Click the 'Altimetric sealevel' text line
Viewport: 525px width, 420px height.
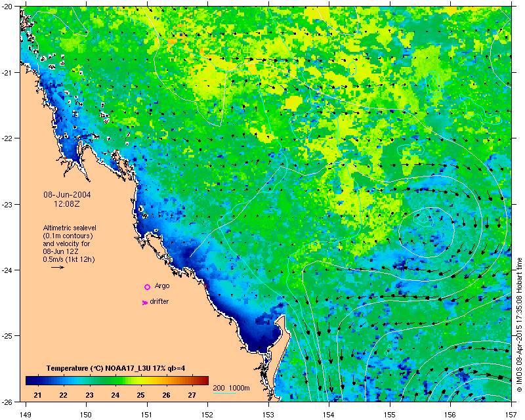(x=70, y=228)
